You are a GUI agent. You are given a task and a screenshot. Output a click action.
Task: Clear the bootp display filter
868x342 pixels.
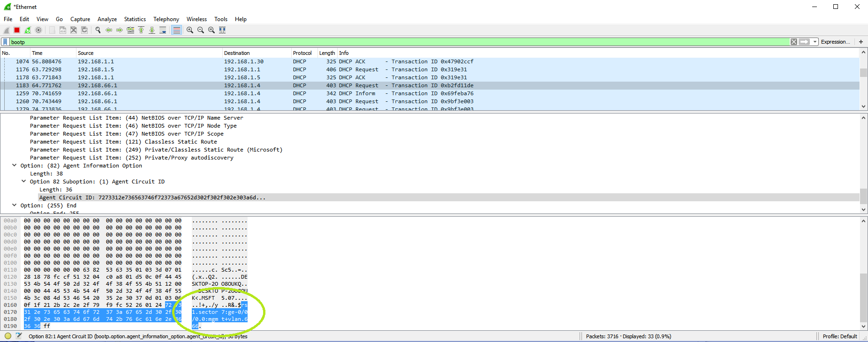(794, 42)
